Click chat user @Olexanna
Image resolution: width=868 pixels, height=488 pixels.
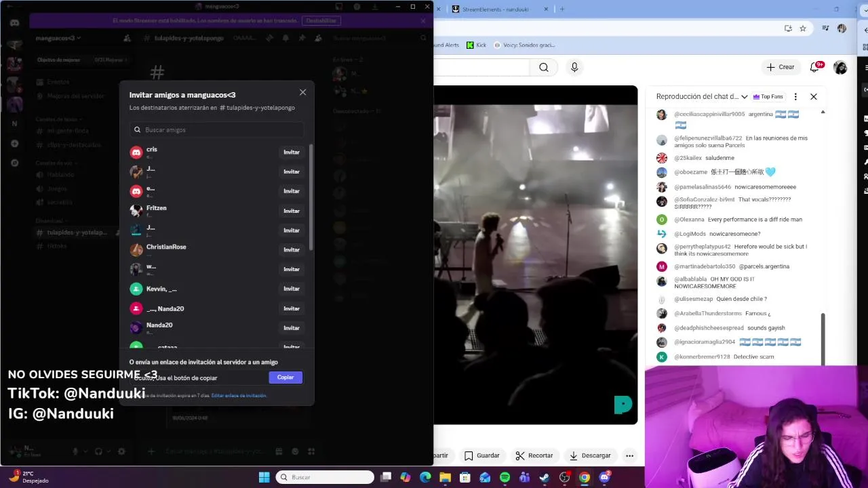point(689,220)
